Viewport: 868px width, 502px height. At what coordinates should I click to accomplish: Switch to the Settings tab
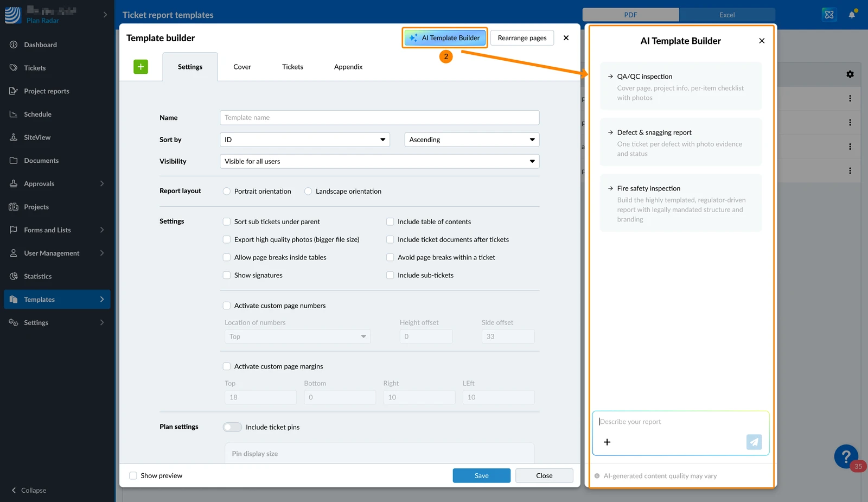[190, 67]
